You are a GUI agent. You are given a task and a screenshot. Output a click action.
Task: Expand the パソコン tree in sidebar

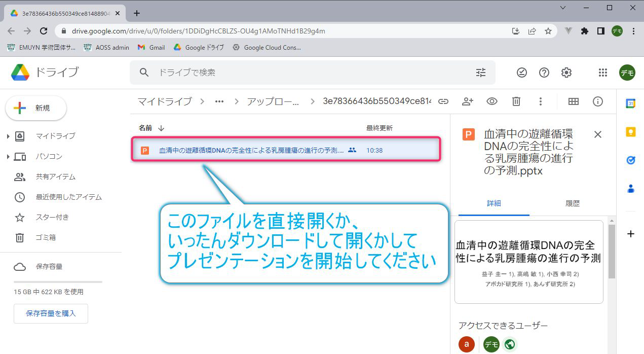8,157
